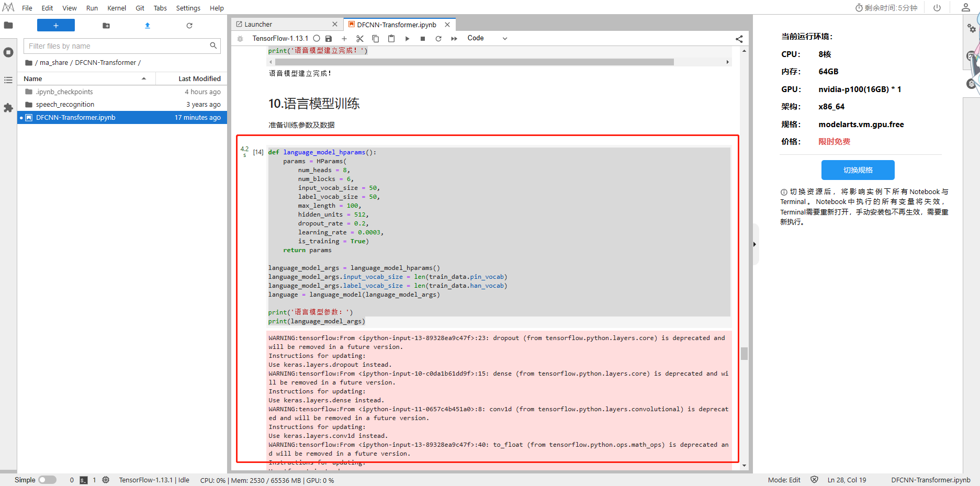Viewport: 980px width, 486px height.
Task: Click the TensorFlow-1.13.1 kernel name
Action: pos(280,38)
